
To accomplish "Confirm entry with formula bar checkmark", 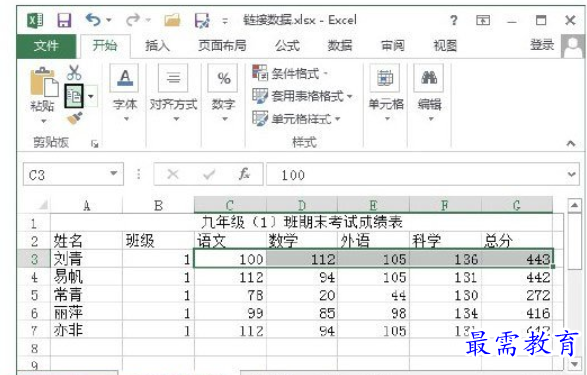I will [209, 174].
